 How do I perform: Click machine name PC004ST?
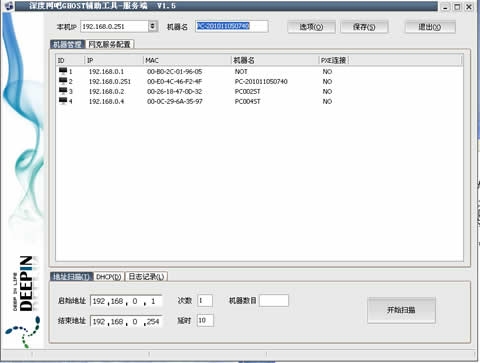(x=247, y=101)
